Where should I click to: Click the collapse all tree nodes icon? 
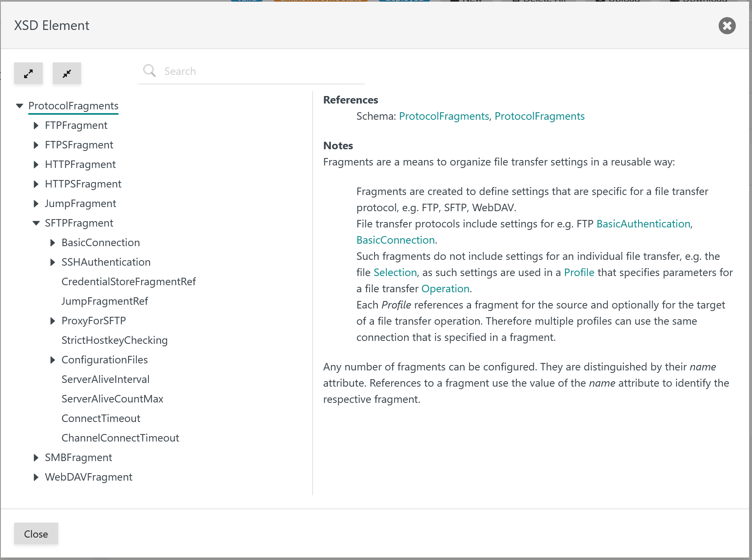67,74
